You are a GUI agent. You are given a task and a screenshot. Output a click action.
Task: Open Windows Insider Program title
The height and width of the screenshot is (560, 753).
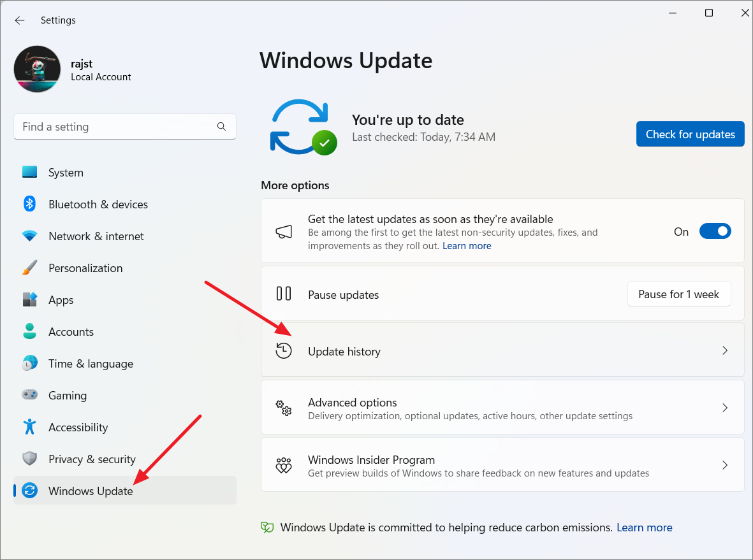point(371,460)
